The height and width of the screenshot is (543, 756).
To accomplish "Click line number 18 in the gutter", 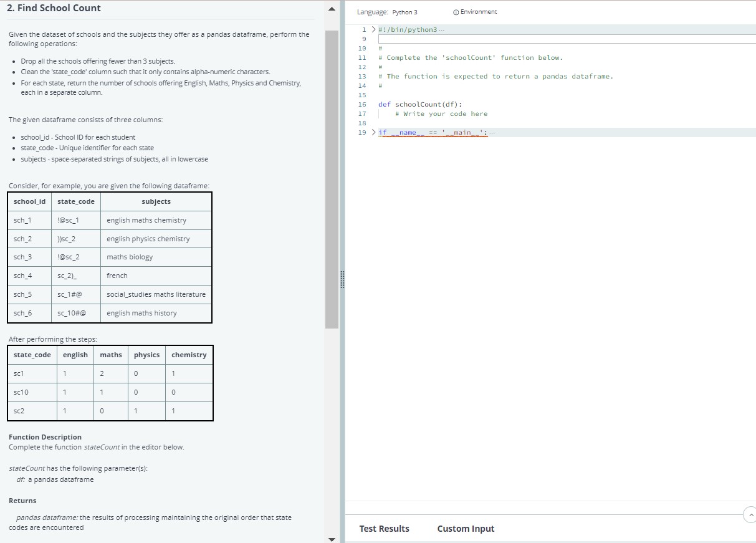I will [x=362, y=123].
